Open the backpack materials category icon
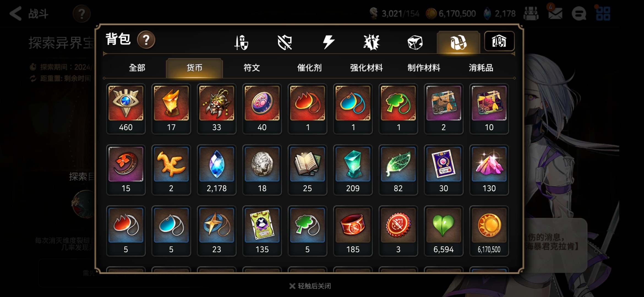This screenshot has height=297, width=644. (x=458, y=42)
